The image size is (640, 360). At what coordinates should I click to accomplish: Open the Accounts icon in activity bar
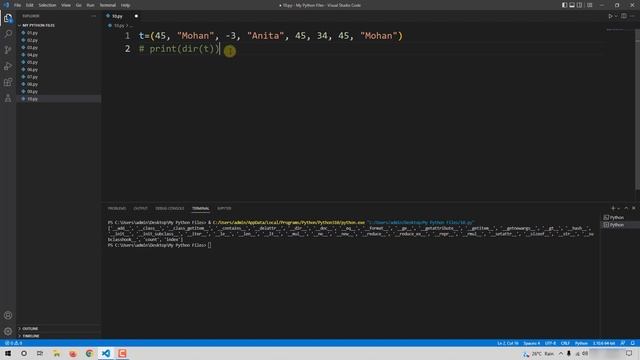[8, 315]
